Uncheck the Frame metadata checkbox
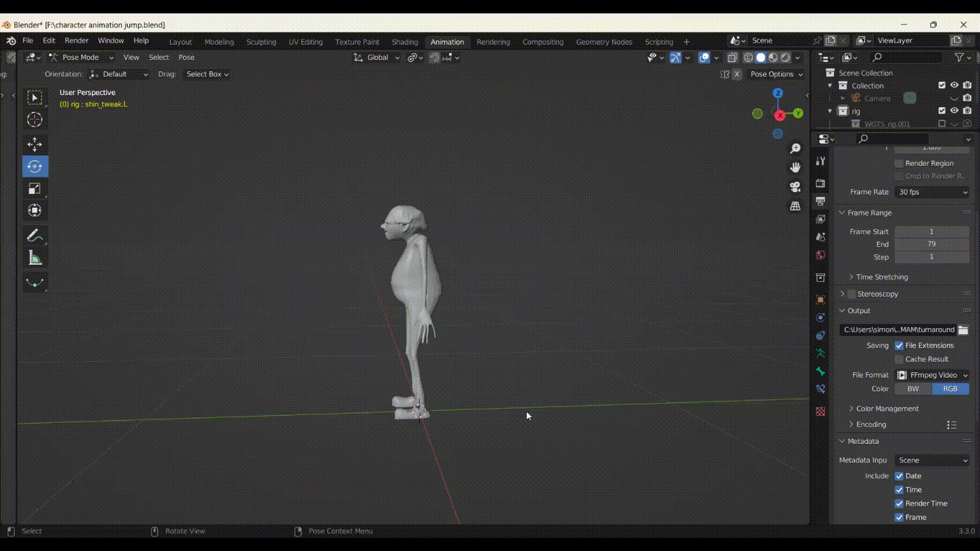The image size is (980, 551). 899,517
